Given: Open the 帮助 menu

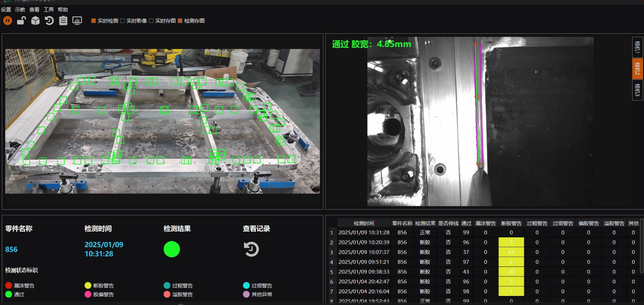Looking at the screenshot, I should [63, 9].
